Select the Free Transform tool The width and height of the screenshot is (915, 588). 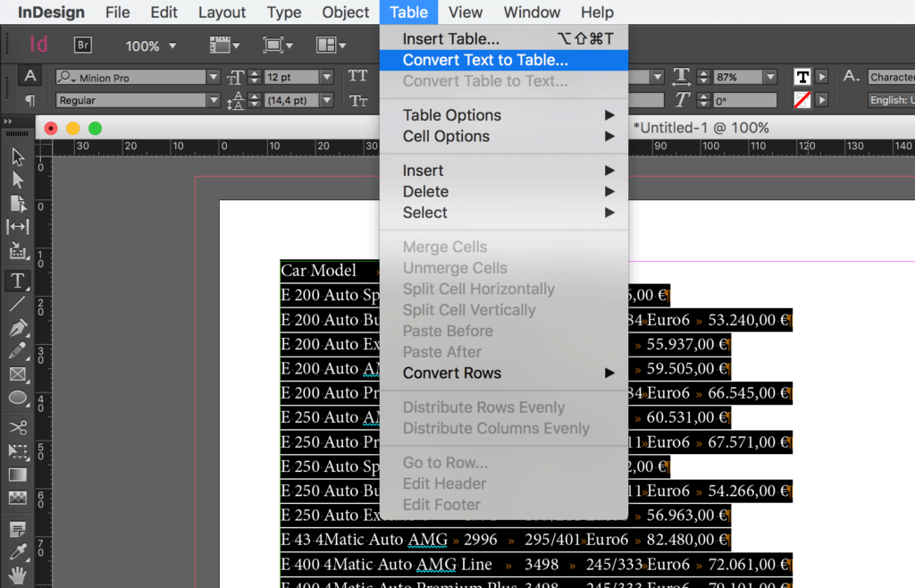pos(18,451)
